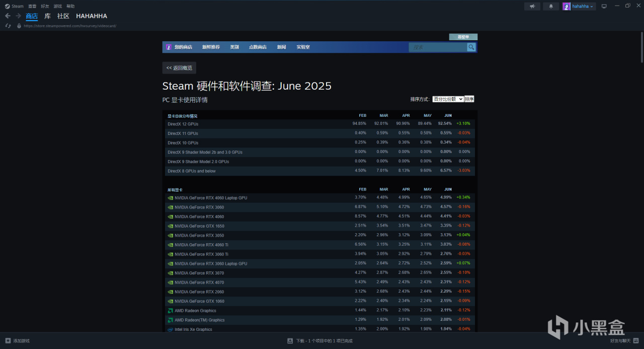
Task: Open 您的商店 in the store nav
Action: click(183, 47)
